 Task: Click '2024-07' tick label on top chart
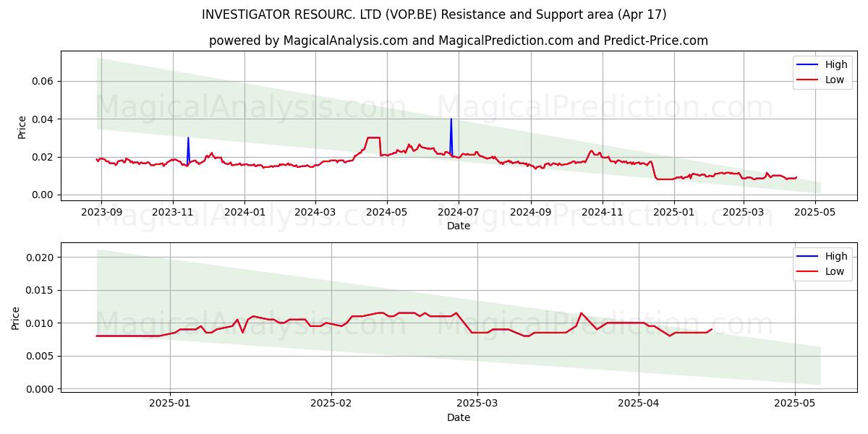point(459,213)
